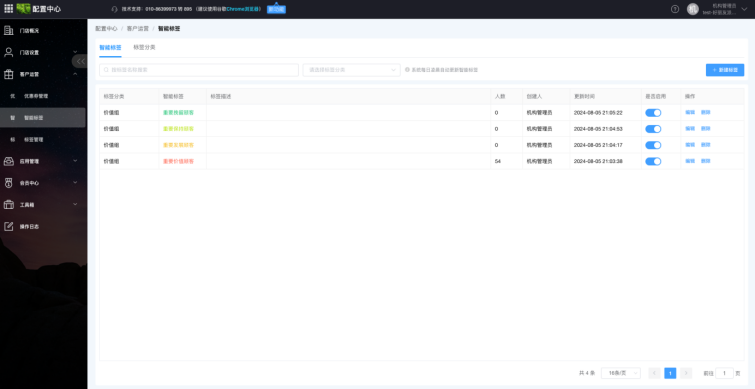Click info icon beside daily update notice
This screenshot has height=389, width=755.
click(x=407, y=70)
